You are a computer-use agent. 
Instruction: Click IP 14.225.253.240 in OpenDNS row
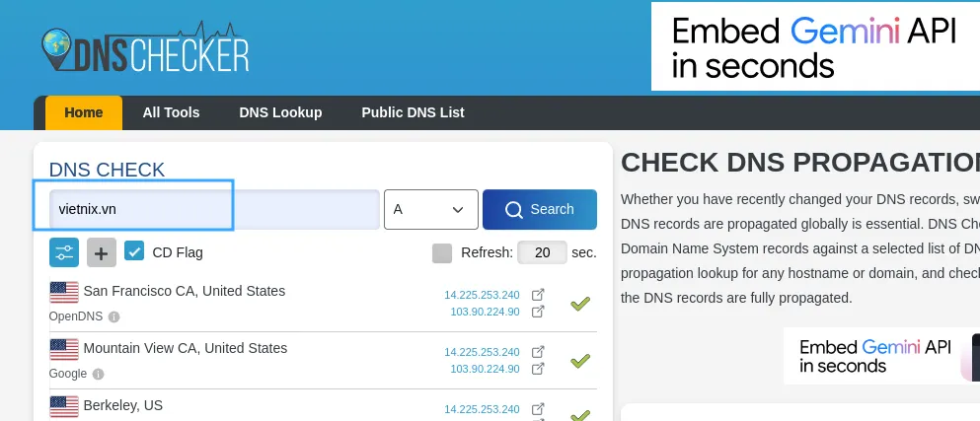(482, 295)
